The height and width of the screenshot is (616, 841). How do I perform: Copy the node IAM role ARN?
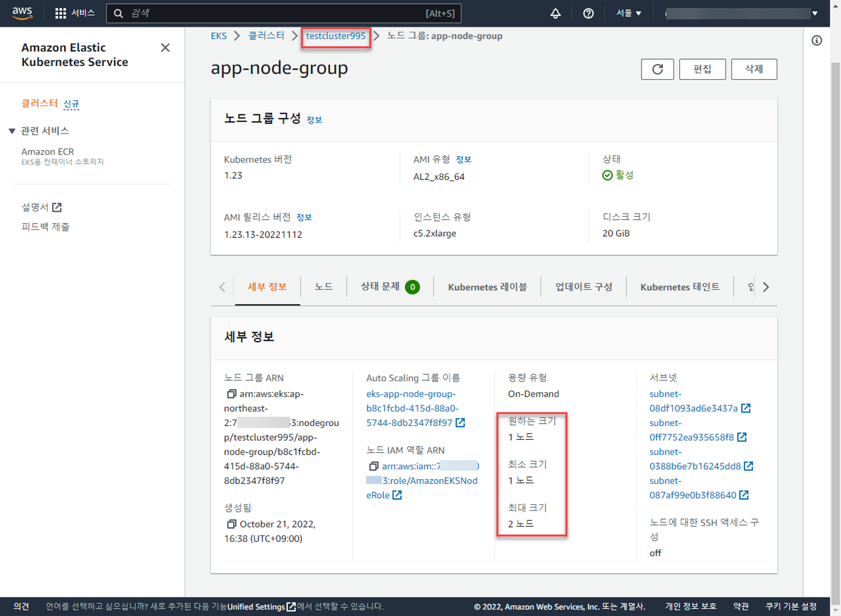point(373,466)
